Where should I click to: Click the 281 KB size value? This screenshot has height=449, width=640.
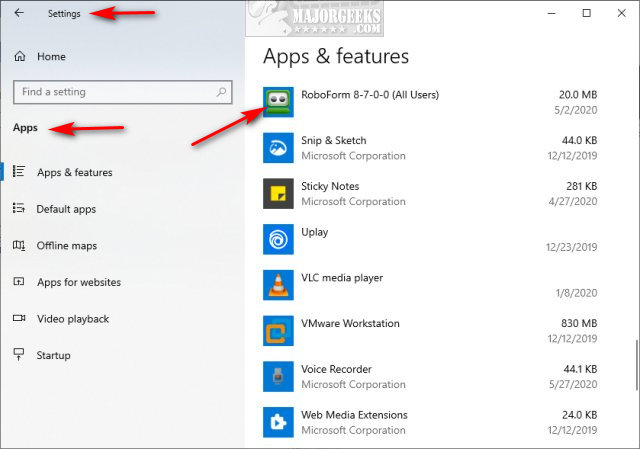point(582,186)
